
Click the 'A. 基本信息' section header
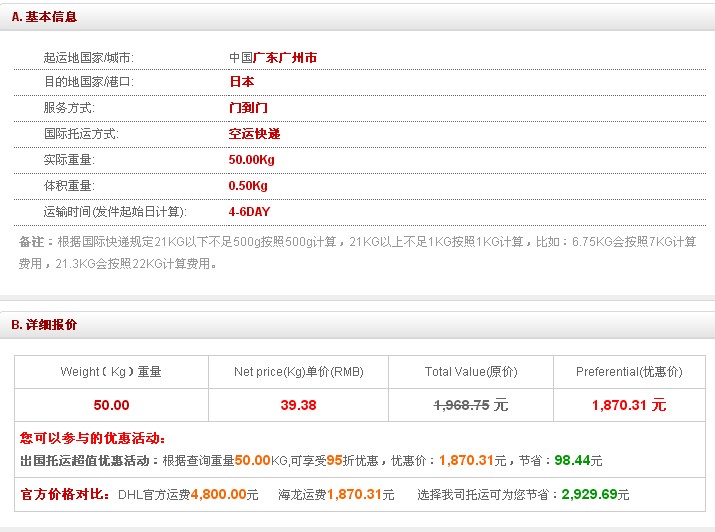[44, 17]
